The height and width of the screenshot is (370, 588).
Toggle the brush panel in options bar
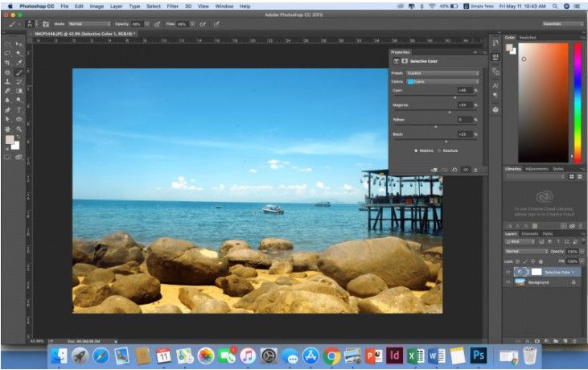pyautogui.click(x=46, y=24)
